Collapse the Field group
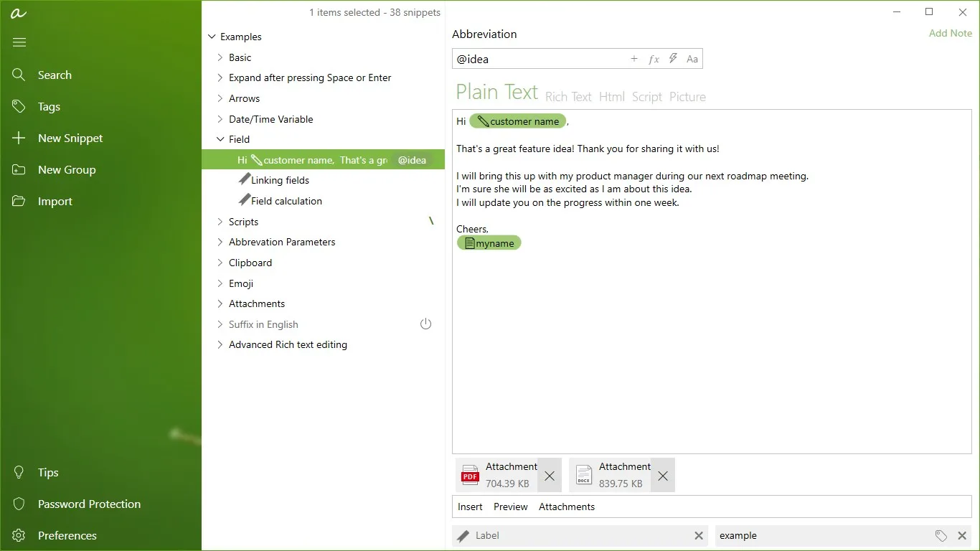Viewport: 980px width, 551px height. (x=220, y=139)
